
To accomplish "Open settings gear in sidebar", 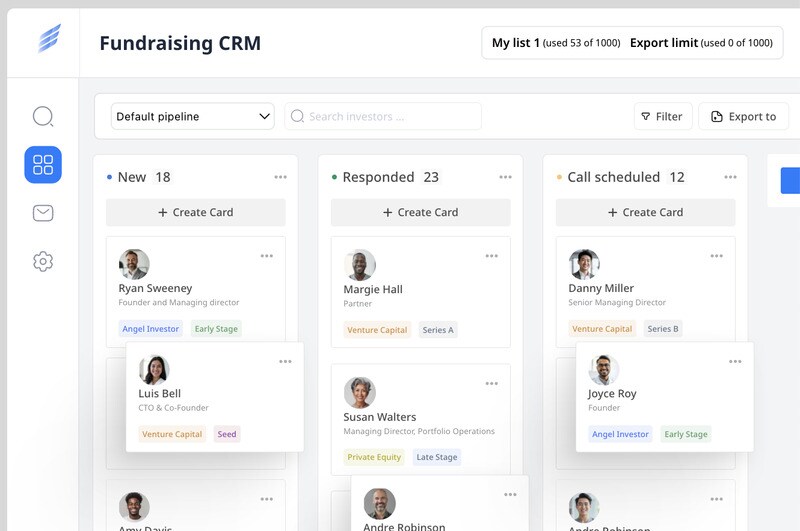I will point(43,261).
